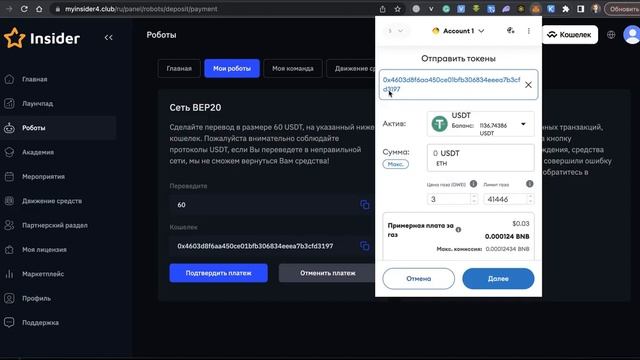Click Сеть BEP20 heading

coord(195,108)
